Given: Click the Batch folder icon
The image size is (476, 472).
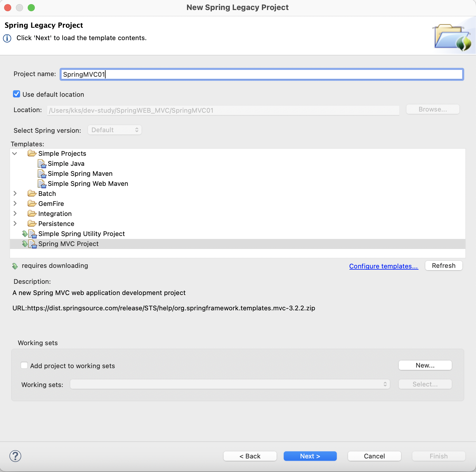Looking at the screenshot, I should click(32, 194).
